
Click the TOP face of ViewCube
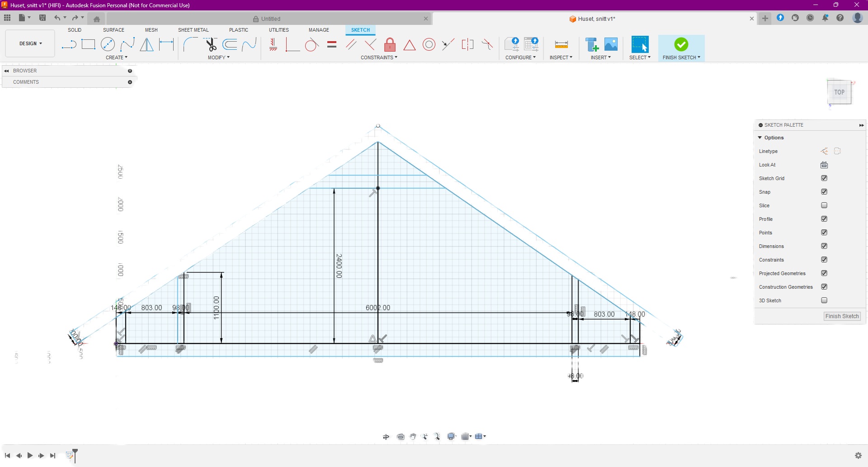pyautogui.click(x=839, y=92)
